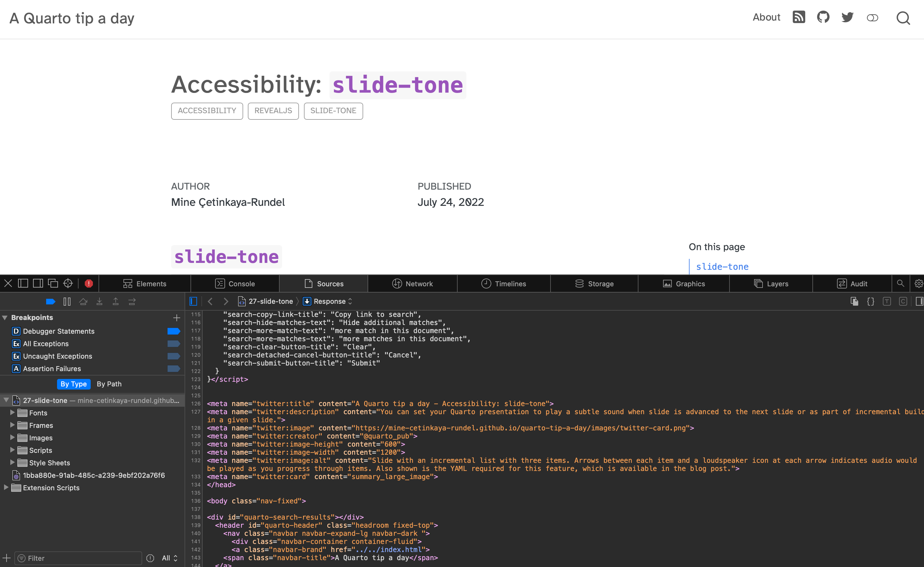Open the GitHub icon in navbar
Image resolution: width=924 pixels, height=567 pixels.
tap(823, 17)
